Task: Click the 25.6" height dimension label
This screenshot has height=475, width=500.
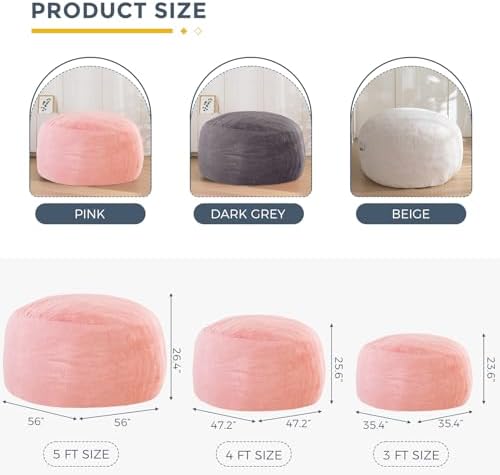Action: (x=338, y=369)
